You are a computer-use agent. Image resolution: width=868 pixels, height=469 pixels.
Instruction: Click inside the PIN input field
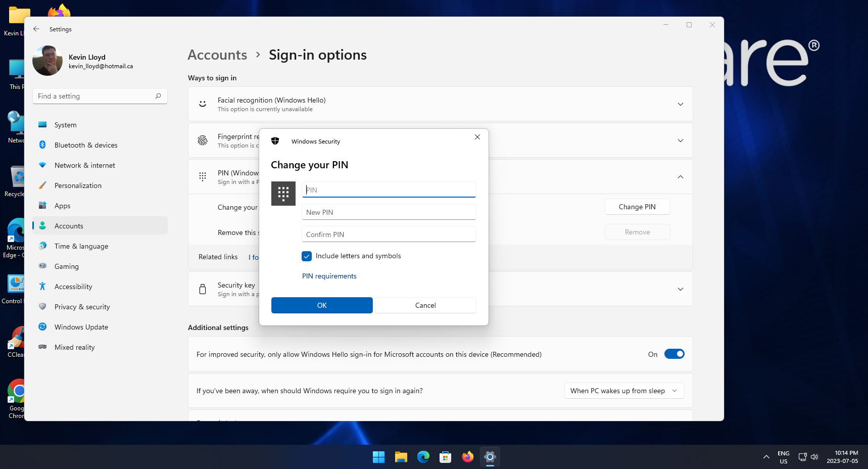click(388, 190)
